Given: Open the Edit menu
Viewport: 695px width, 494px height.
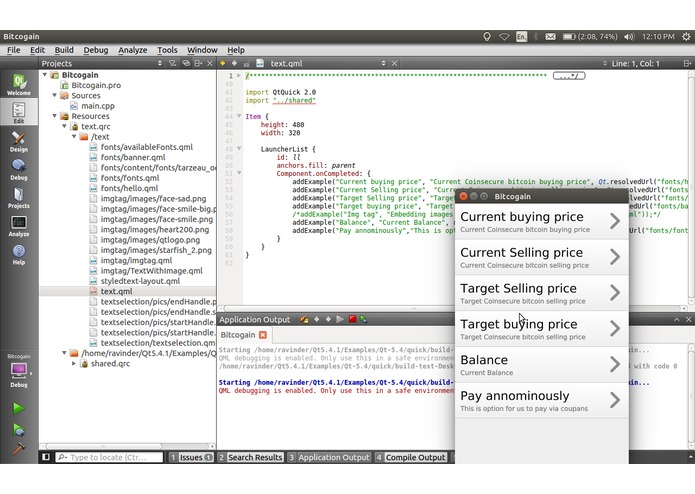Looking at the screenshot, I should point(37,50).
